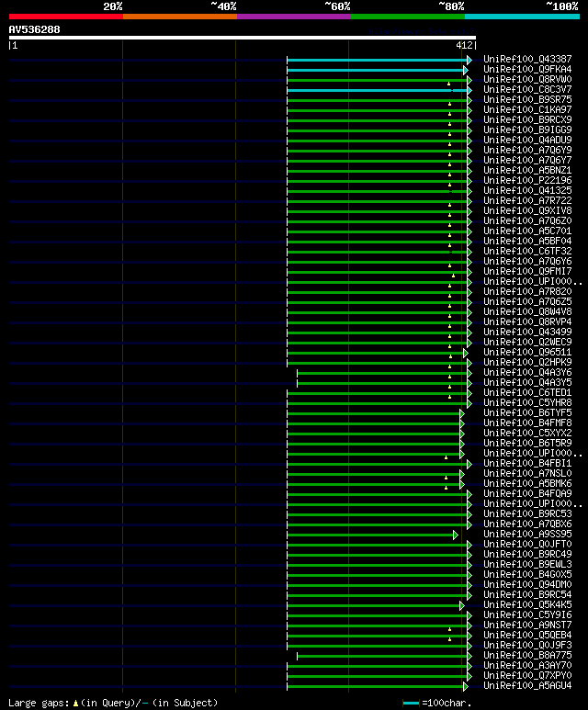Screen dimensions: 588x710
Task: Select hit label UniRef100_Q96511
Action: point(527,353)
